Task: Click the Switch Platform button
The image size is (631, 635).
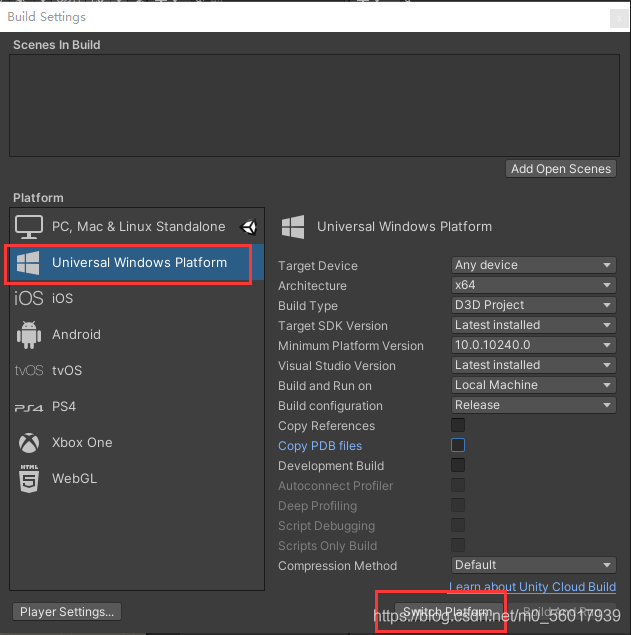Action: [448, 612]
